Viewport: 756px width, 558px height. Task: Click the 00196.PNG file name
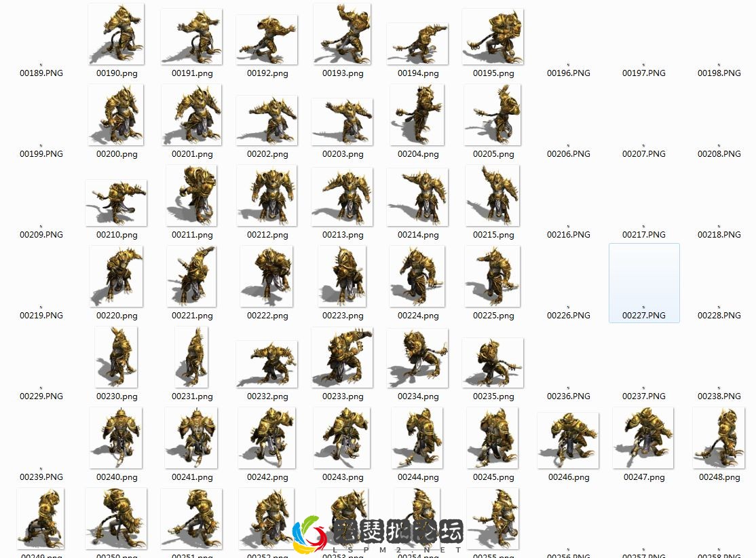tap(569, 73)
